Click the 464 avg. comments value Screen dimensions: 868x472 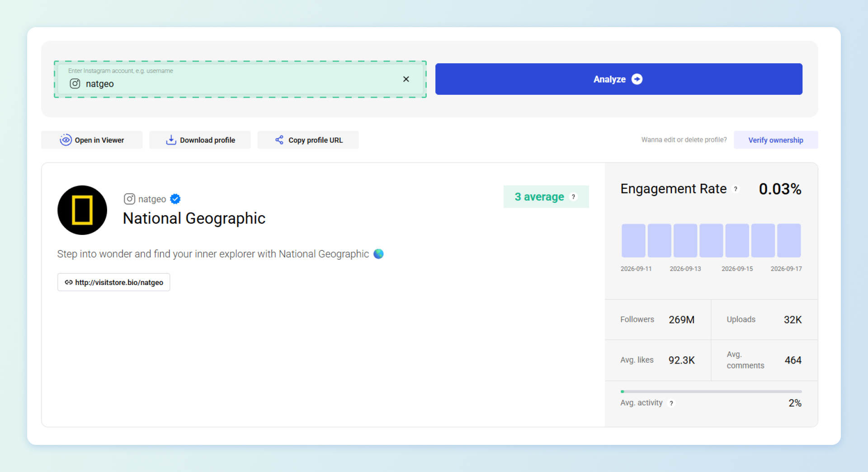793,360
